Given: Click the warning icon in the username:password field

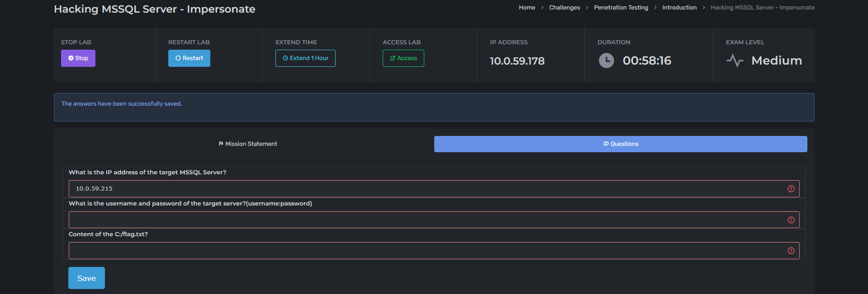Looking at the screenshot, I should tap(791, 220).
